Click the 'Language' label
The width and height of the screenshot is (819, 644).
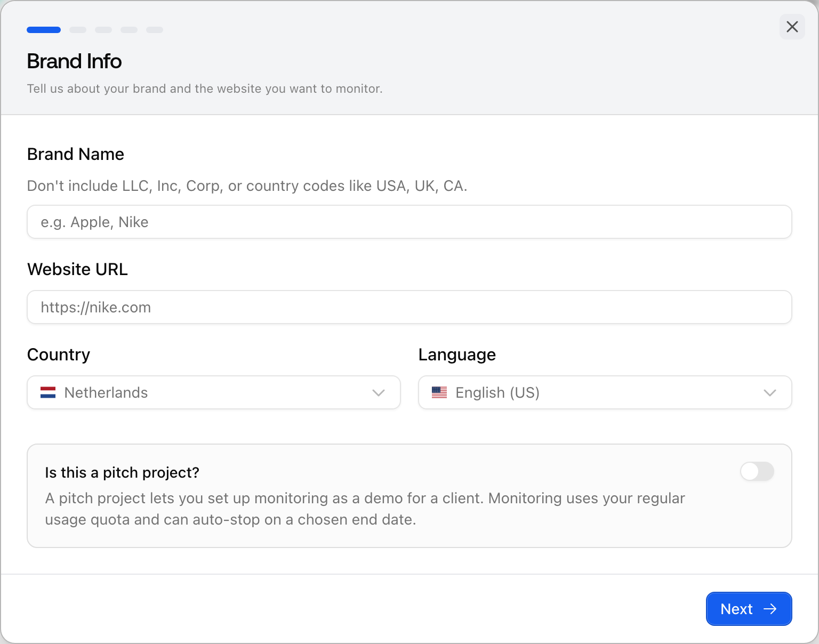tap(457, 355)
